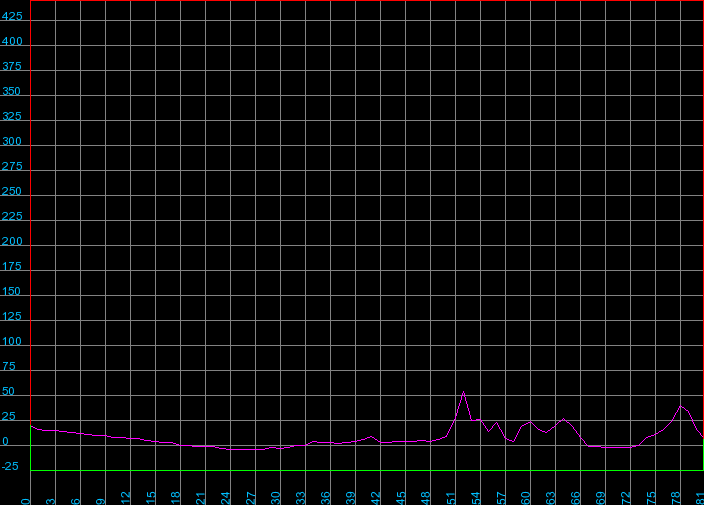Click the 175 vertical axis value
704x505 pixels.
(12, 267)
